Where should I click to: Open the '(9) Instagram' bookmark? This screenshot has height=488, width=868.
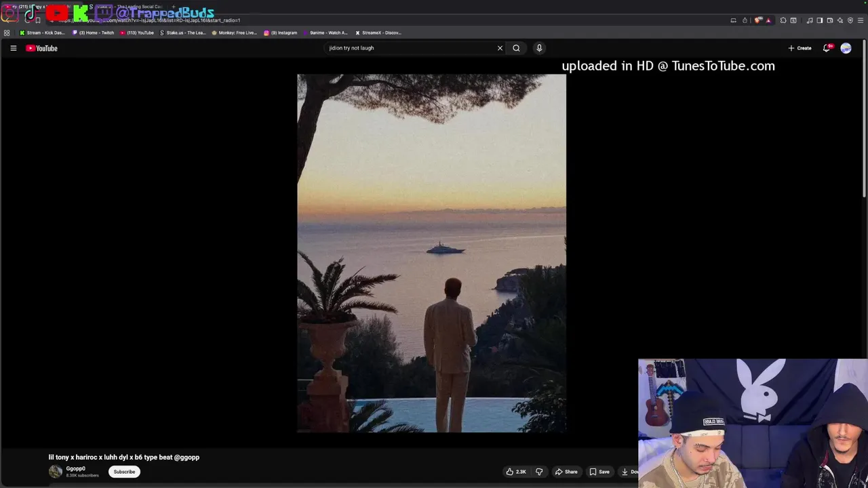pos(281,33)
